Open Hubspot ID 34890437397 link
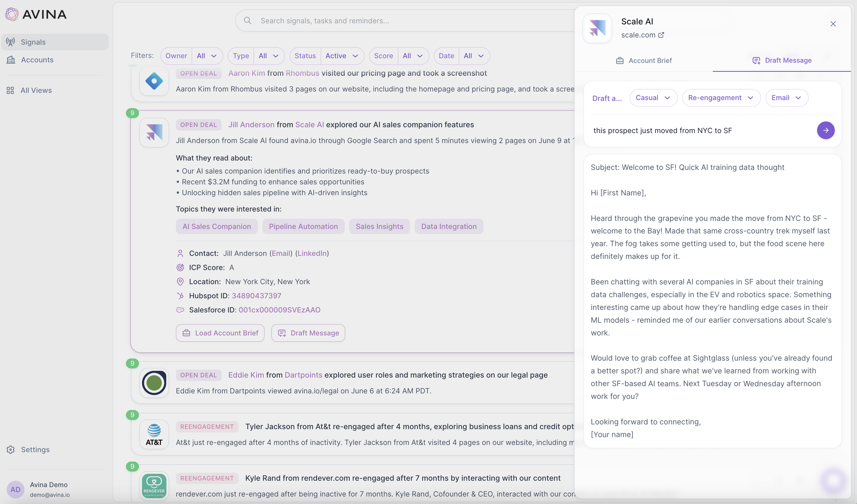The width and height of the screenshot is (857, 504). tap(257, 296)
